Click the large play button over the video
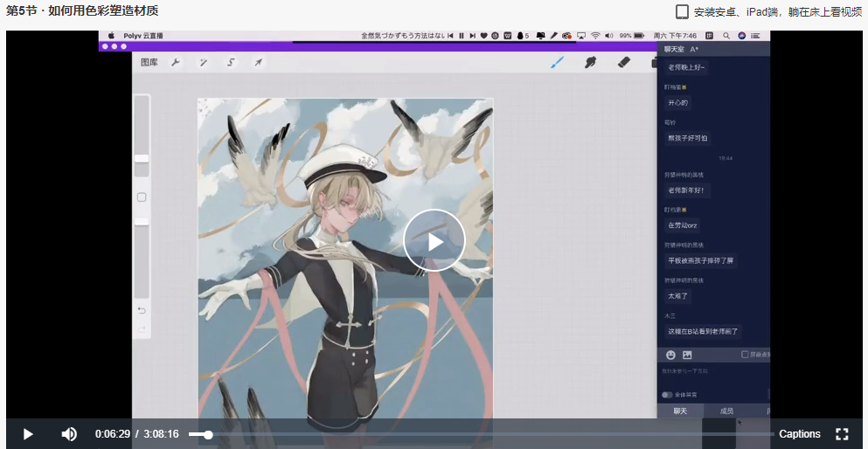Viewport: 868px width, 449px height. [434, 240]
